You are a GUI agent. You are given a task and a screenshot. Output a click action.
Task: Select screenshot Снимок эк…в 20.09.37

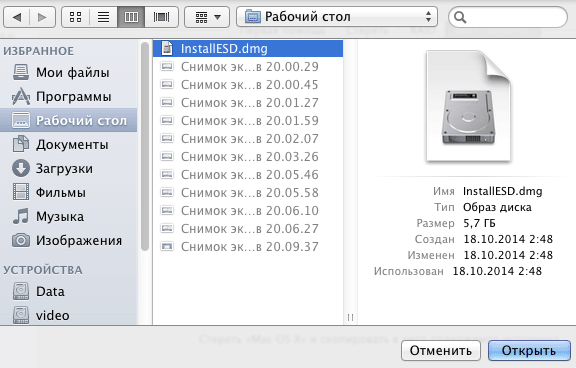(x=248, y=246)
